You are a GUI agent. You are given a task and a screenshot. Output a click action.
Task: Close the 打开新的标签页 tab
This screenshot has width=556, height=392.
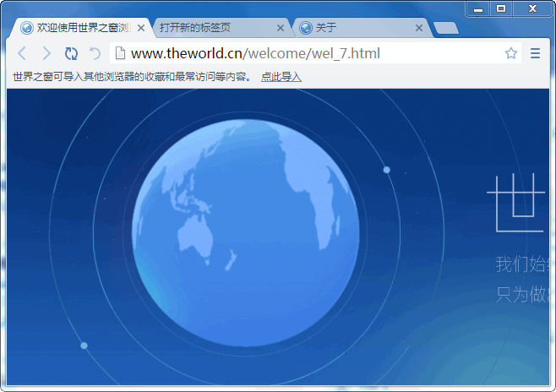tap(281, 28)
